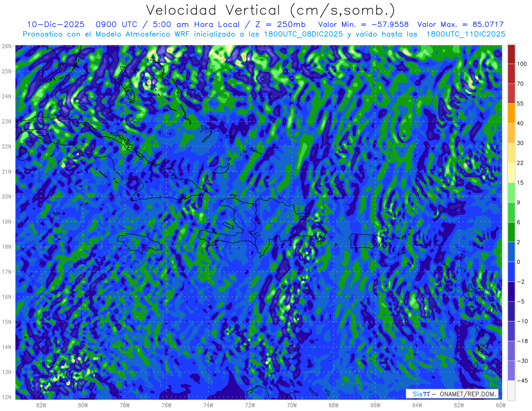Click the colorbar value "100"

pyautogui.click(x=522, y=64)
